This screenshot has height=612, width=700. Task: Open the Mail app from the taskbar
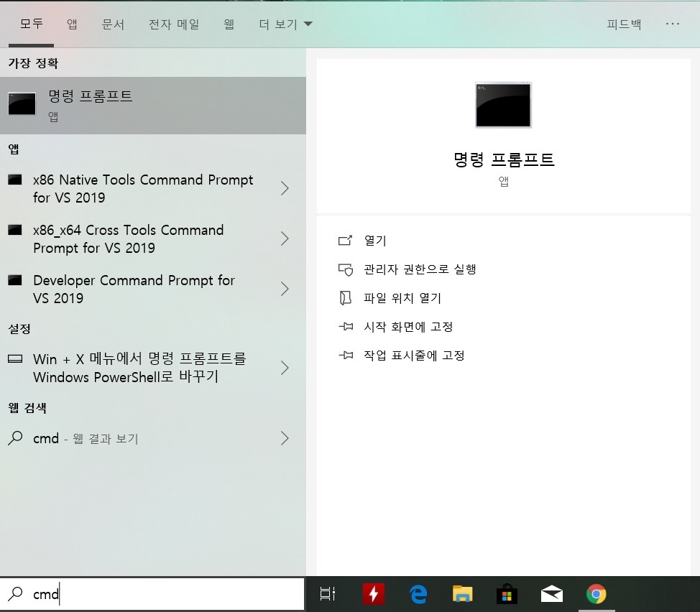click(551, 594)
